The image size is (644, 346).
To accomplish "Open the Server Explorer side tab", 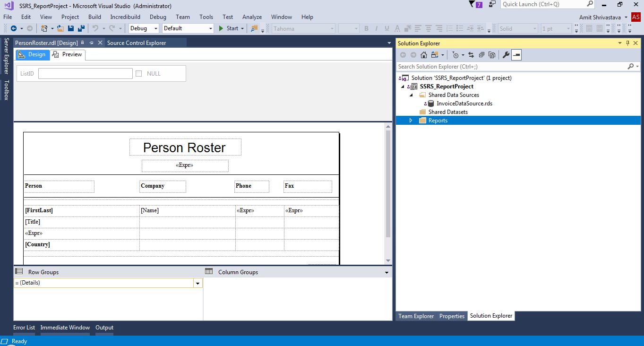I will pos(6,56).
